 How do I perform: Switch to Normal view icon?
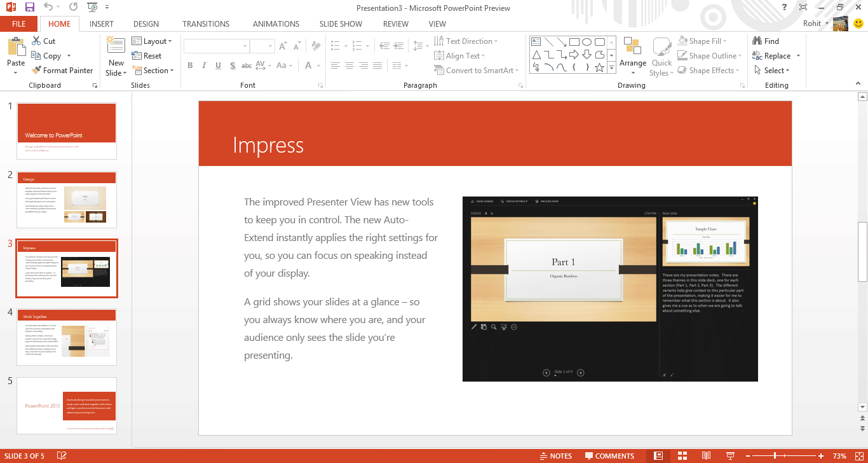[658, 456]
